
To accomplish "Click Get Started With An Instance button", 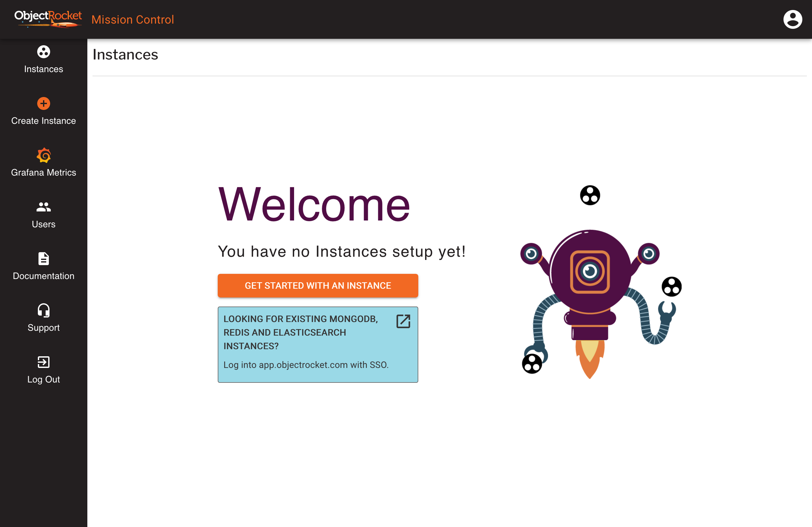I will (x=318, y=286).
